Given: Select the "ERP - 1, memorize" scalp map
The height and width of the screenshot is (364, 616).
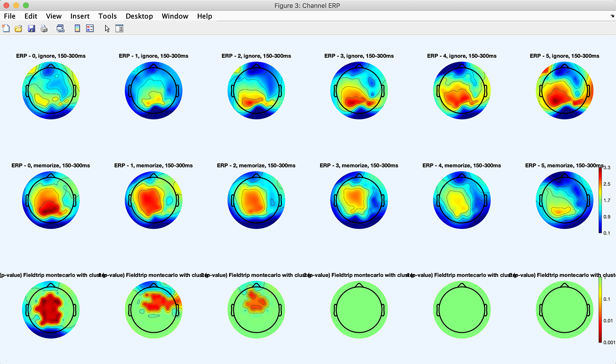Looking at the screenshot, I should pyautogui.click(x=154, y=201).
